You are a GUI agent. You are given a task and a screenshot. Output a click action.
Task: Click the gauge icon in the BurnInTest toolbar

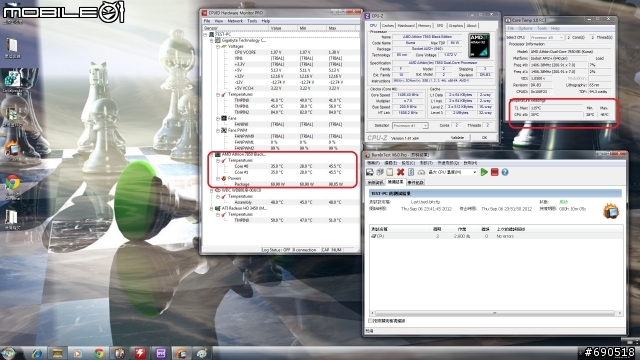pos(421,172)
